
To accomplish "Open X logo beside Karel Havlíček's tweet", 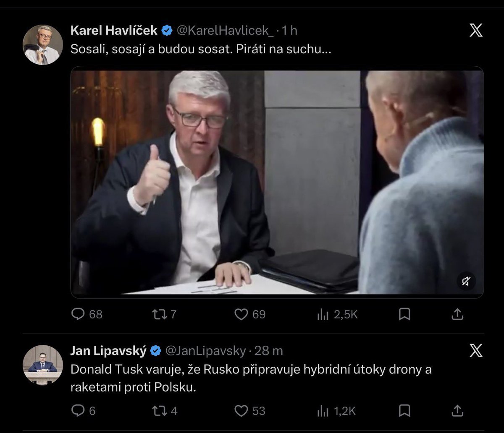I will click(x=476, y=30).
